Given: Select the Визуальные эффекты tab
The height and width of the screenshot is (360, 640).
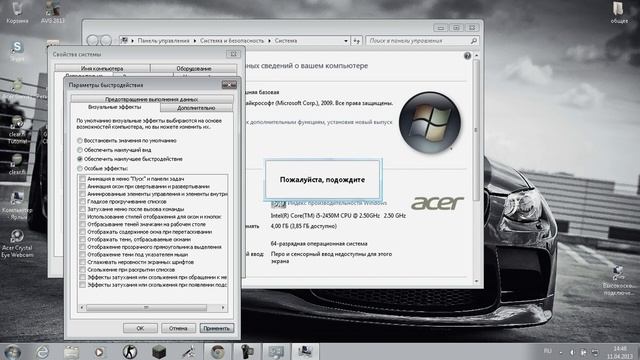Looking at the screenshot, I should tap(115, 107).
